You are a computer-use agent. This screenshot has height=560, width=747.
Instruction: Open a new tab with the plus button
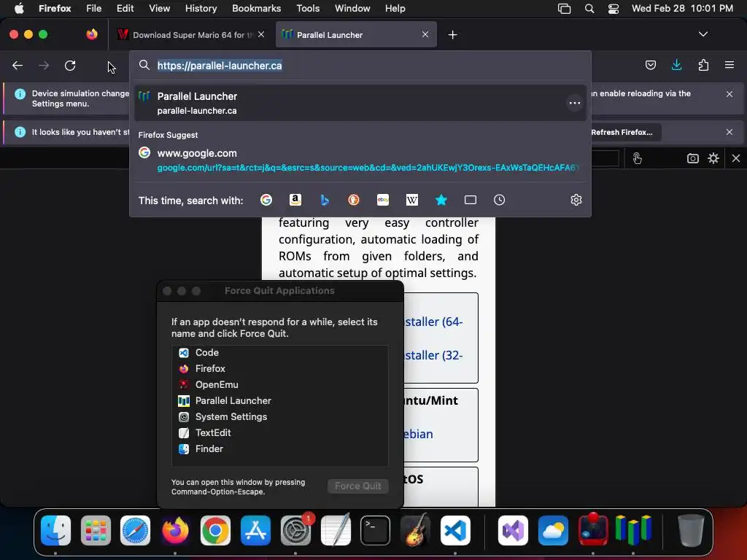click(452, 35)
